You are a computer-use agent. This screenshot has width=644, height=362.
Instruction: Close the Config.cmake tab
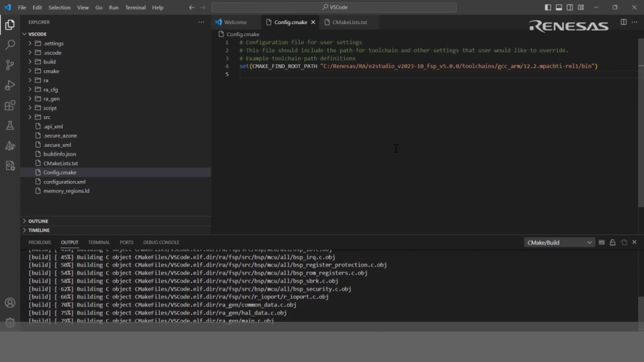(313, 22)
